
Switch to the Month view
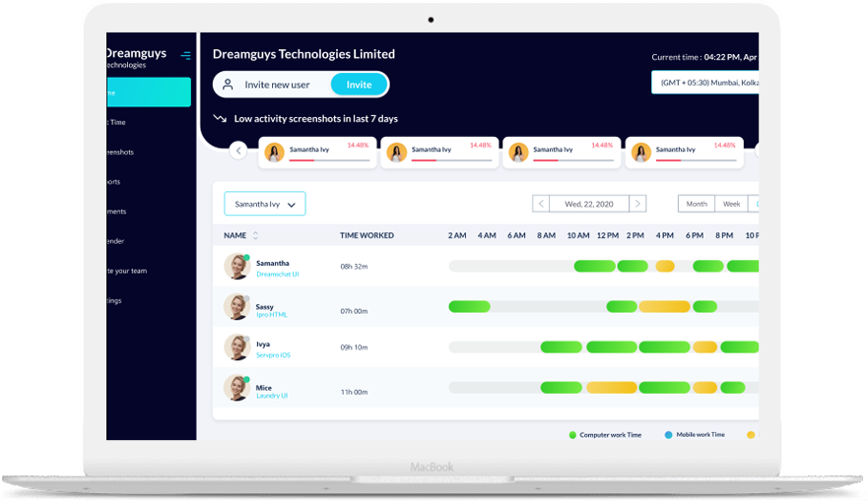[x=697, y=204]
